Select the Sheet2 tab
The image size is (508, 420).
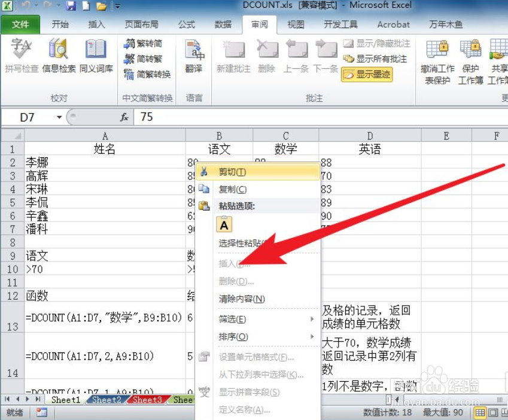(107, 400)
